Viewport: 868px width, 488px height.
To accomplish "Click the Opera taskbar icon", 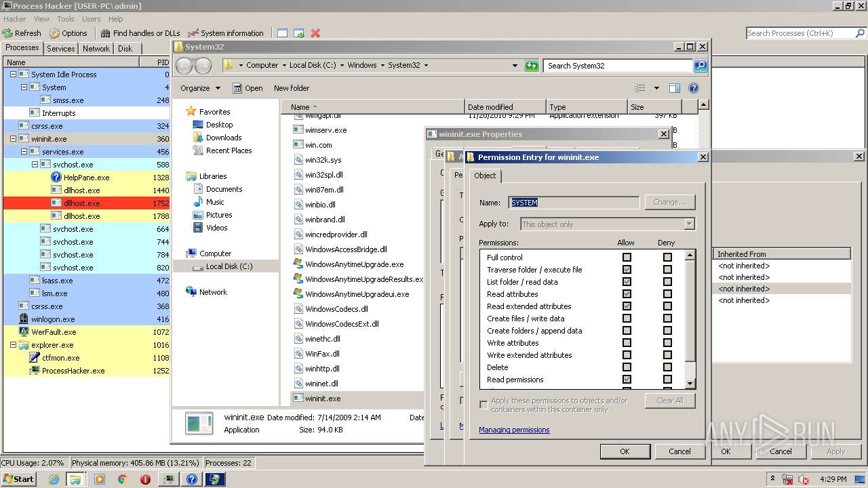I will point(145,479).
